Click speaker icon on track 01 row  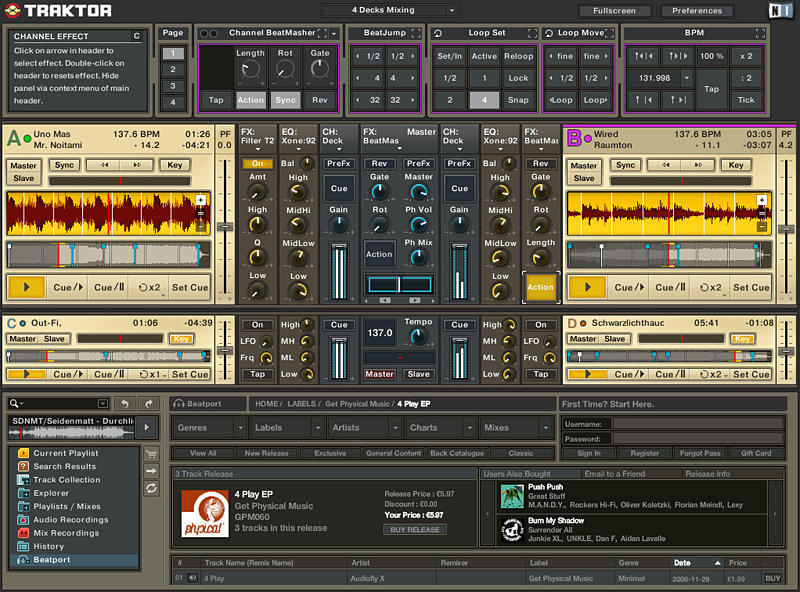click(191, 578)
